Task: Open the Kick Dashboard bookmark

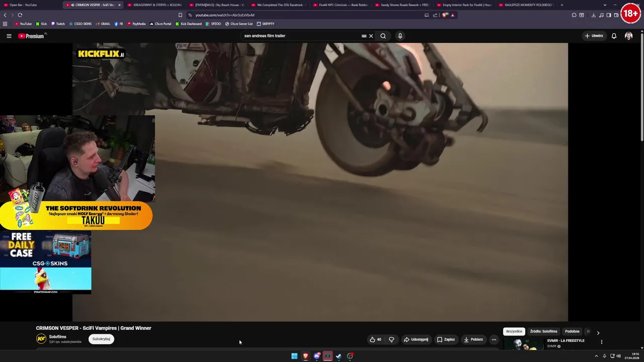Action: [x=189, y=24]
